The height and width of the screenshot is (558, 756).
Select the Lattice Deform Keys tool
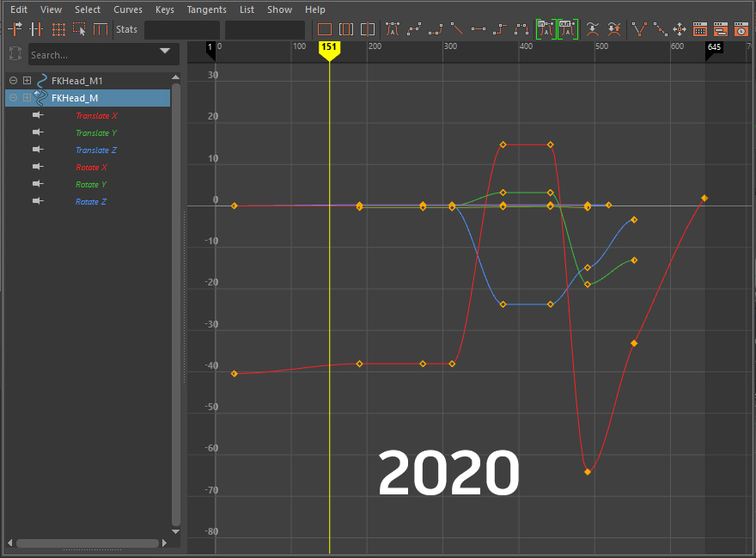[x=58, y=28]
